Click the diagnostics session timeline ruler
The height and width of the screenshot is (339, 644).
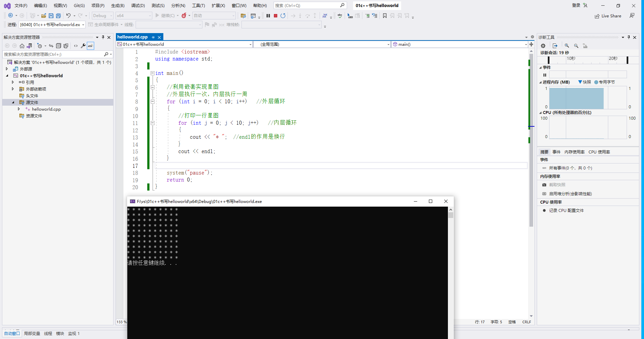[588, 60]
